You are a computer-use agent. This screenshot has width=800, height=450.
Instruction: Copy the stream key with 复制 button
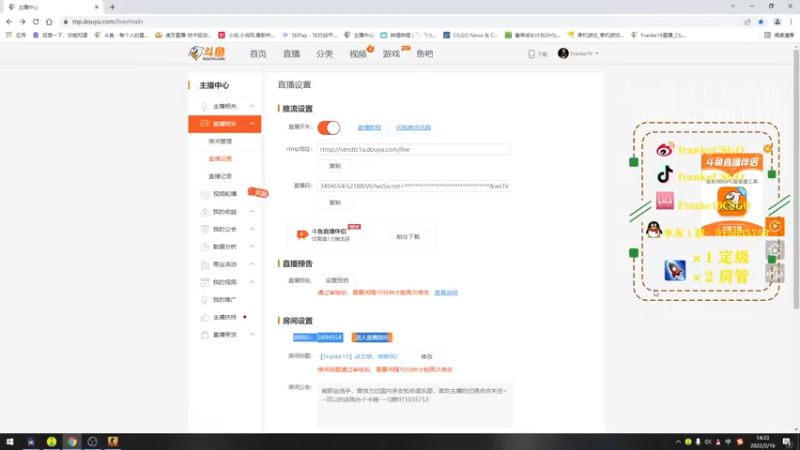point(335,203)
